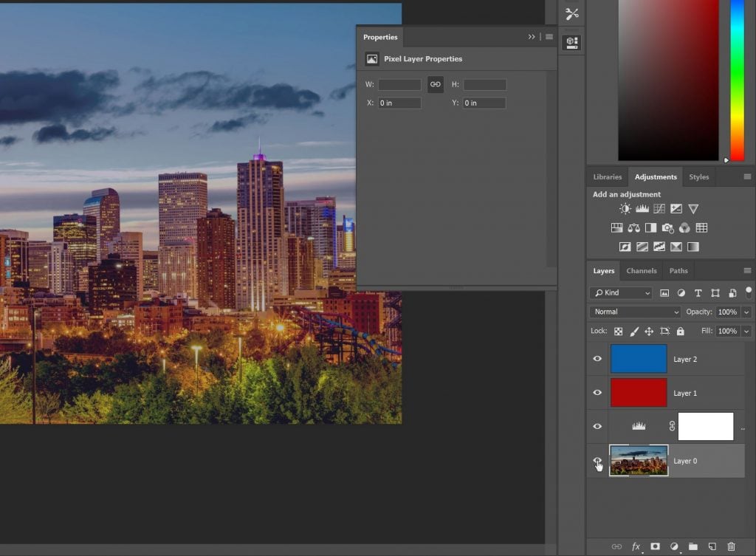Collapse the Properties panel with double arrows

532,37
